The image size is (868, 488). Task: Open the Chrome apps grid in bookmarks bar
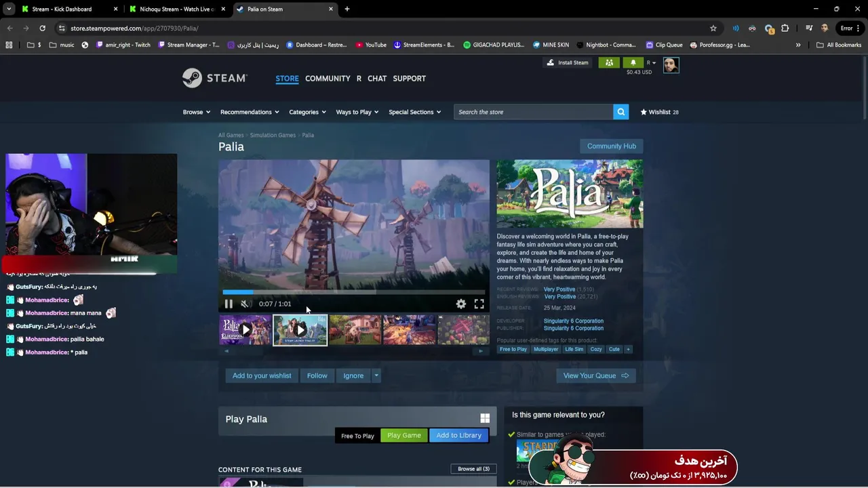[9, 45]
